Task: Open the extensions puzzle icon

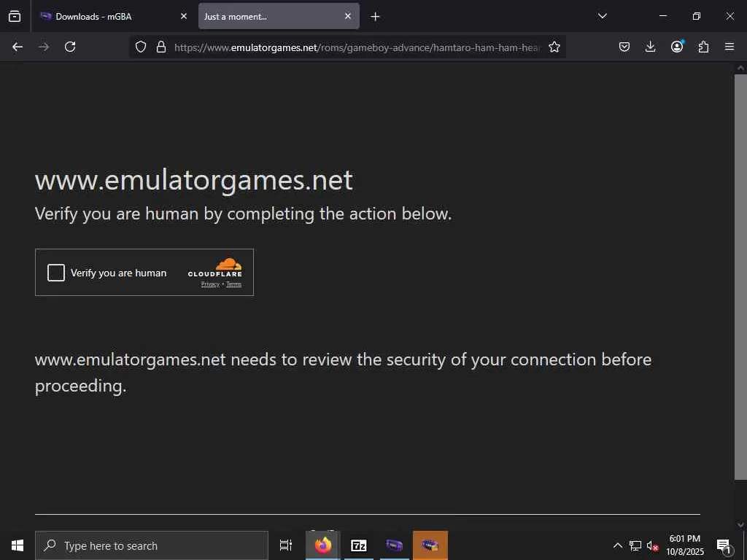Action: [703, 47]
